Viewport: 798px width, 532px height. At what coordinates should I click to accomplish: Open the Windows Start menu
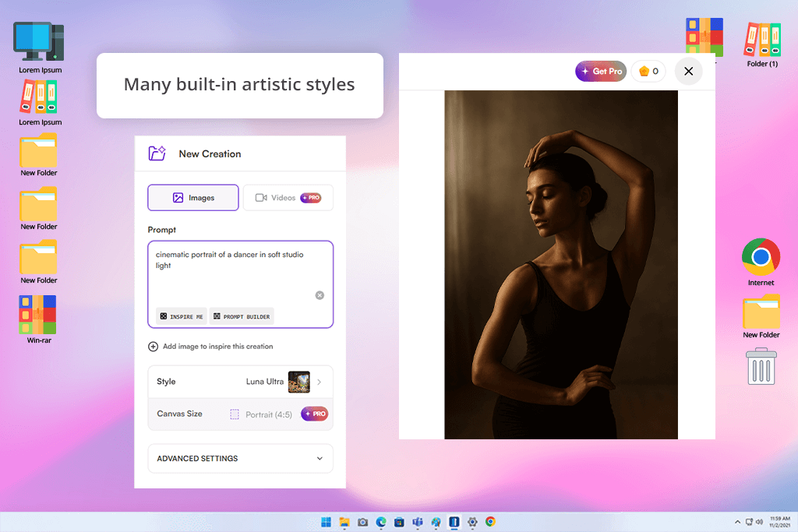point(327,522)
